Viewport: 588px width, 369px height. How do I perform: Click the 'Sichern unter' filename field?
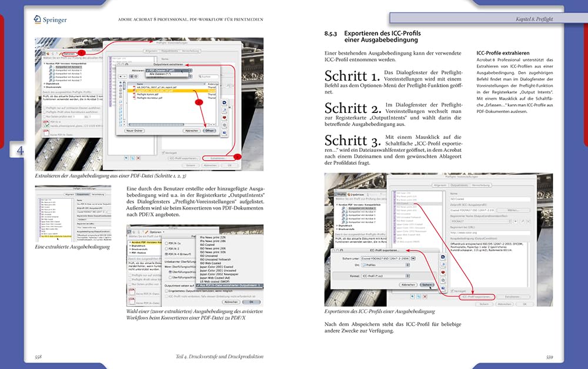pyautogui.click(x=386, y=258)
